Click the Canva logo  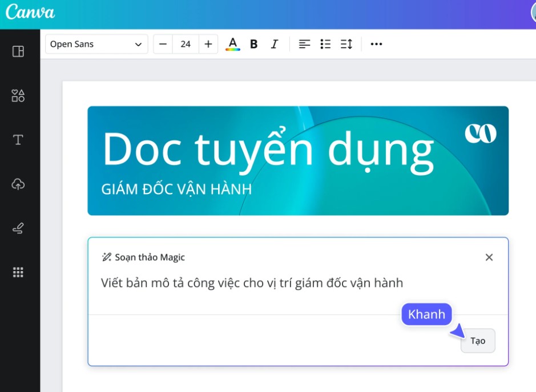click(x=30, y=12)
